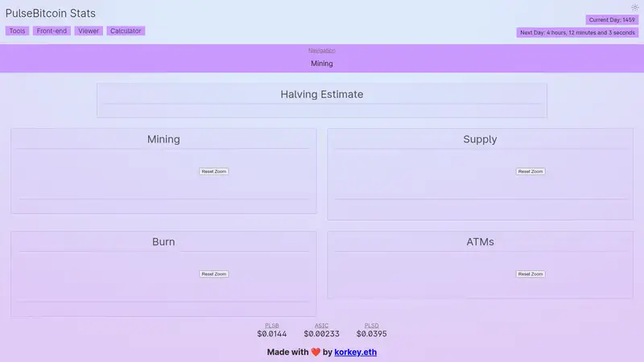This screenshot has width=644, height=362.
Task: Reset zoom on the Burn chart
Action: pos(214,274)
